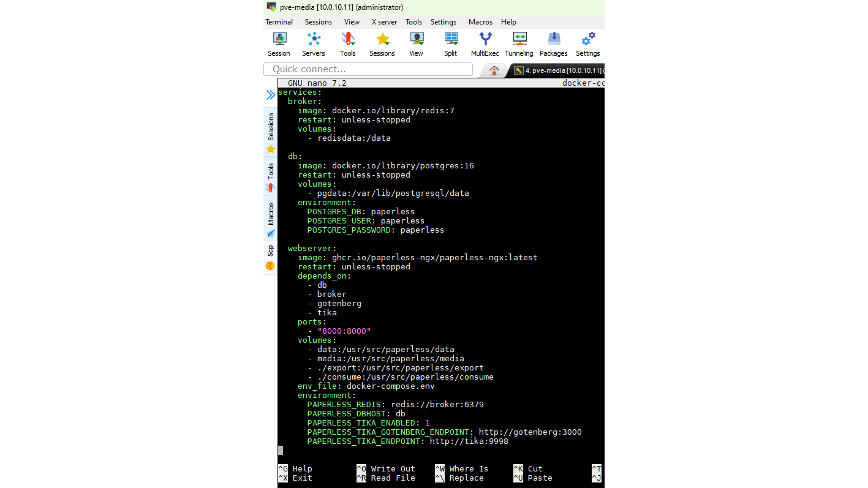This screenshot has width=868, height=488.
Task: Click the '- gotenberg' dependency line
Action: pos(334,304)
